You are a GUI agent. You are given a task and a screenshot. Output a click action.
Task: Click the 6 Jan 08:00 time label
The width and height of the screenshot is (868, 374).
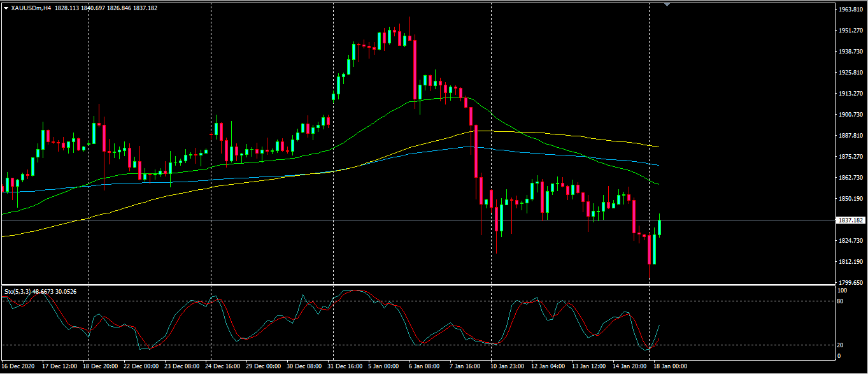point(424,366)
